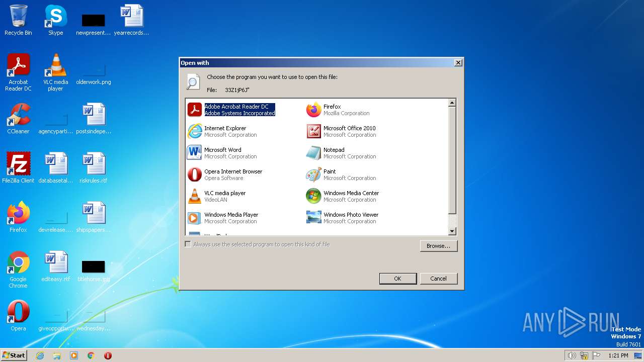Screen dimensions: 644x362
Task: Select the postsindepe document on desktop
Action: (x=94, y=119)
